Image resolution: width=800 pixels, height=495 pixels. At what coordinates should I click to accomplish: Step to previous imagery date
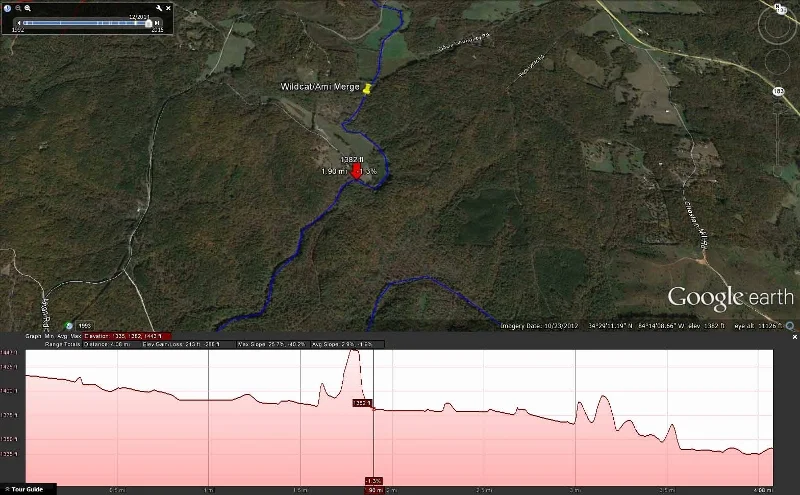[19, 23]
